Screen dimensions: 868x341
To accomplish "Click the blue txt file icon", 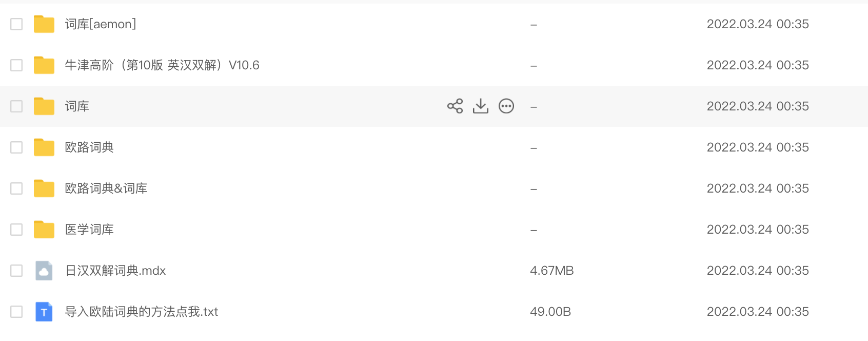I will click(x=44, y=312).
